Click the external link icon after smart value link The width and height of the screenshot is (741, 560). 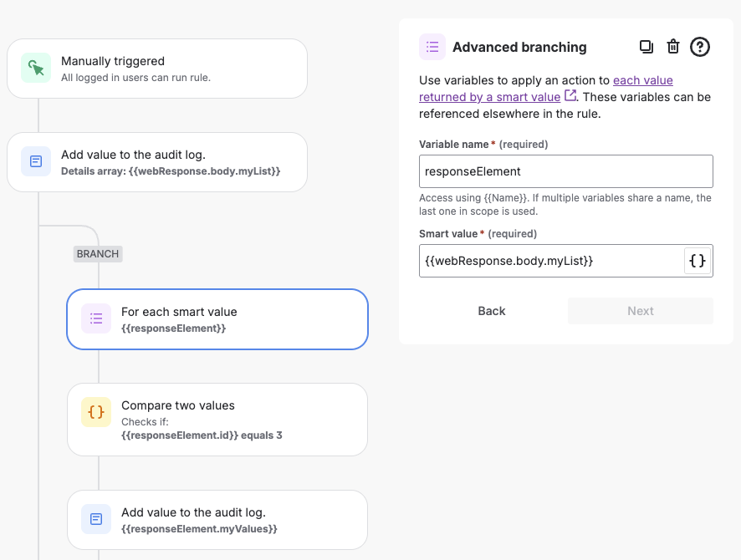tap(570, 96)
